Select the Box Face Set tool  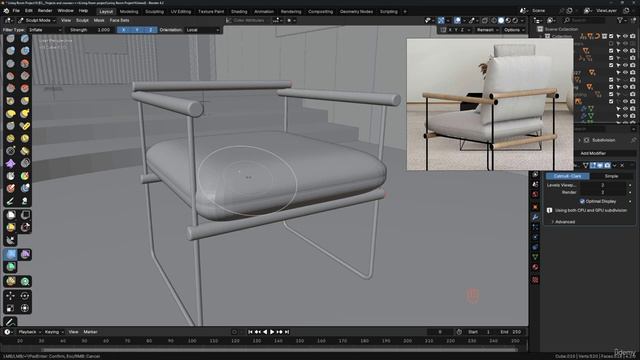click(x=11, y=227)
